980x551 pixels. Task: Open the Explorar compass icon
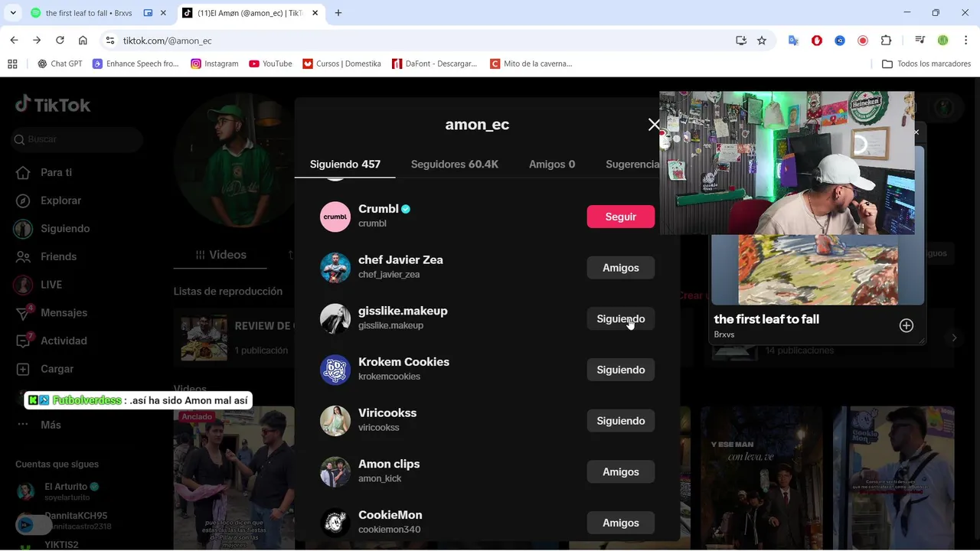click(x=23, y=201)
